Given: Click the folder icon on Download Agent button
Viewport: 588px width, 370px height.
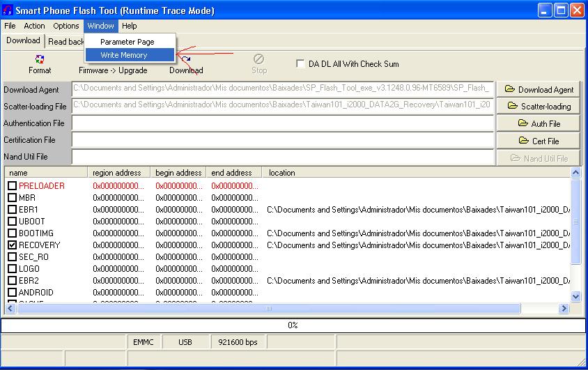Looking at the screenshot, I should click(510, 89).
